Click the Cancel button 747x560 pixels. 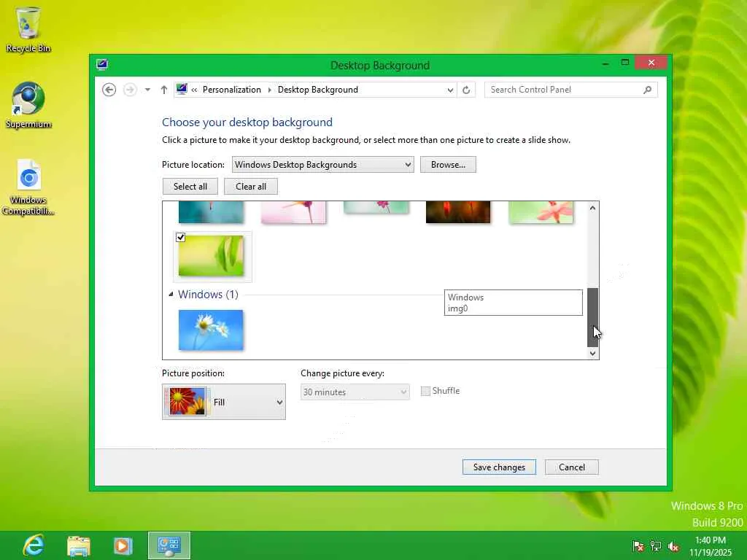pos(572,467)
